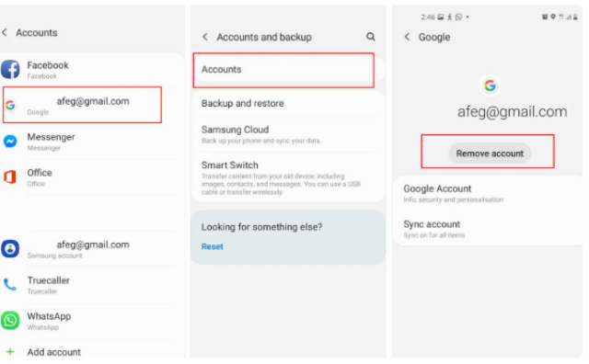Tap the 'Looking for something else?' text
Screen dimensions: 589x364
(261, 227)
